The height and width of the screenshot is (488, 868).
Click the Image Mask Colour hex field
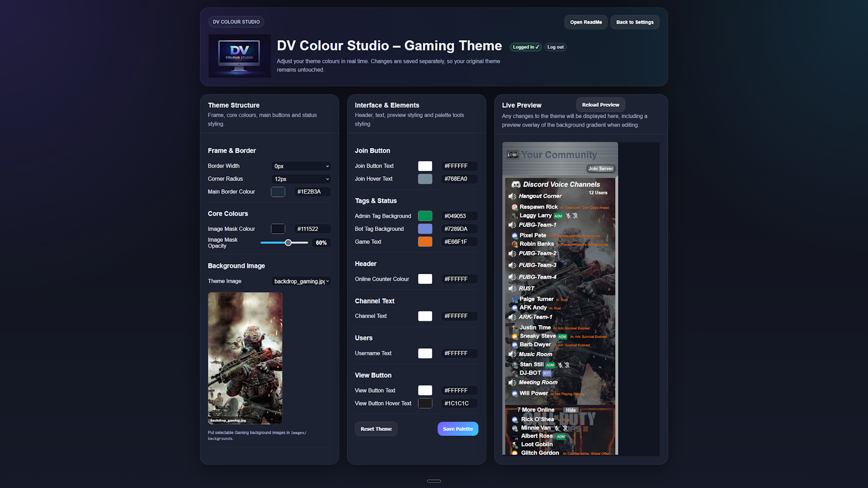click(312, 229)
